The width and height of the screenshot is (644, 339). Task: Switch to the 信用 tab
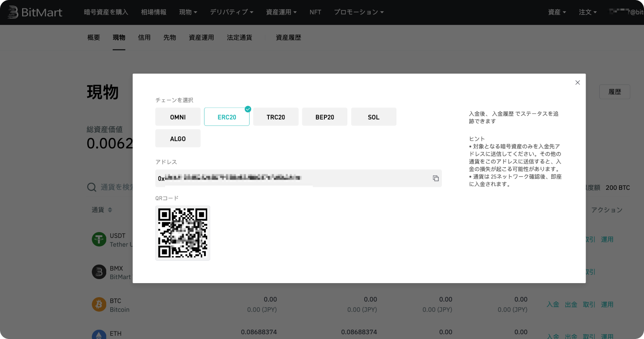pyautogui.click(x=144, y=37)
